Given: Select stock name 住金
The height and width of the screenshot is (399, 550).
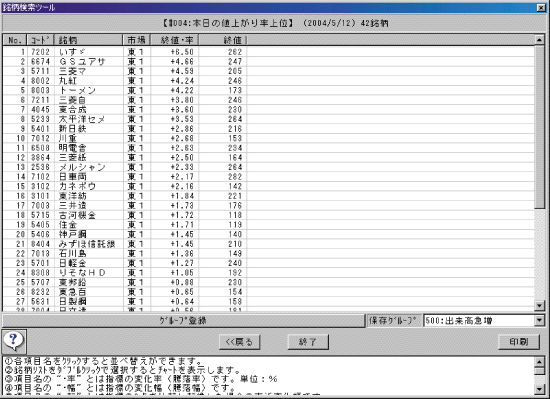Looking at the screenshot, I should [68, 225].
